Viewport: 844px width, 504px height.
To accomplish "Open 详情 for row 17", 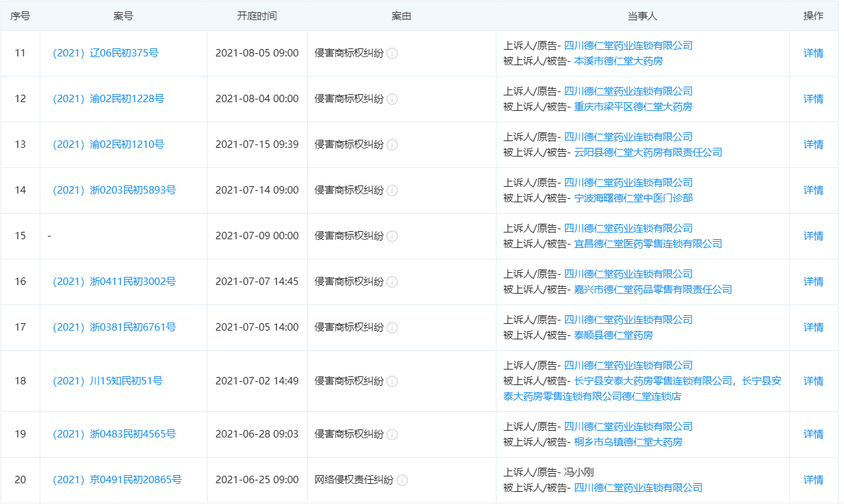I will (814, 327).
